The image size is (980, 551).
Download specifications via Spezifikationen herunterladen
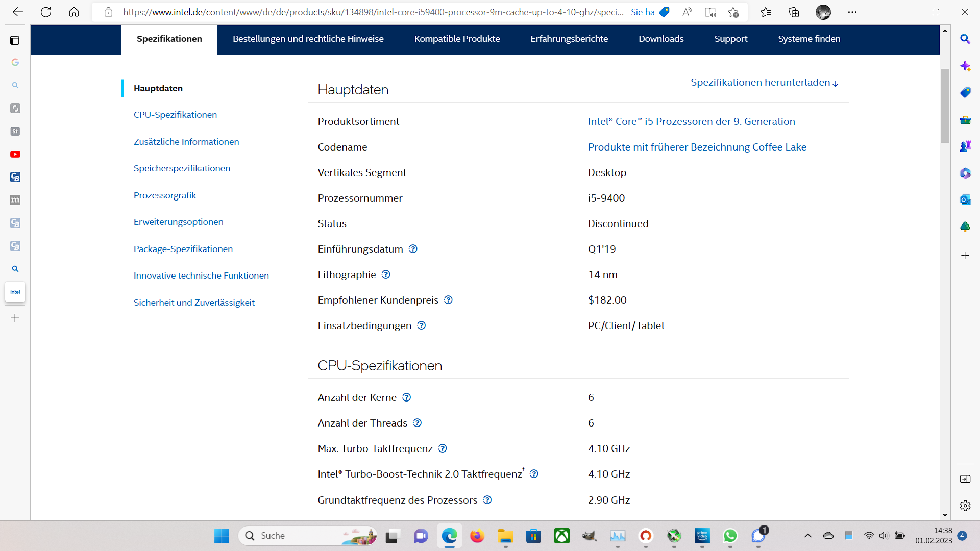(765, 83)
